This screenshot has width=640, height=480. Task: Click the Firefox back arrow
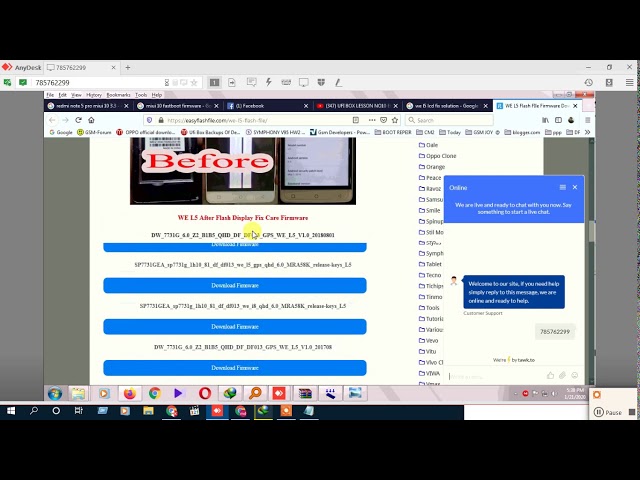click(x=52, y=120)
